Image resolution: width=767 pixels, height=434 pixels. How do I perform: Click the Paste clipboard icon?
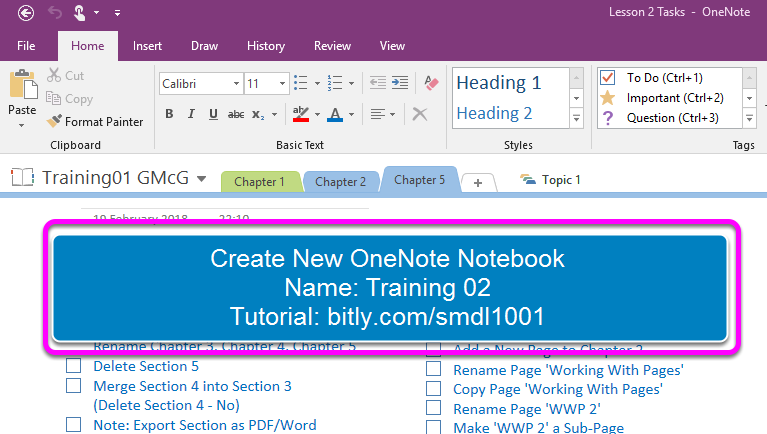click(23, 84)
